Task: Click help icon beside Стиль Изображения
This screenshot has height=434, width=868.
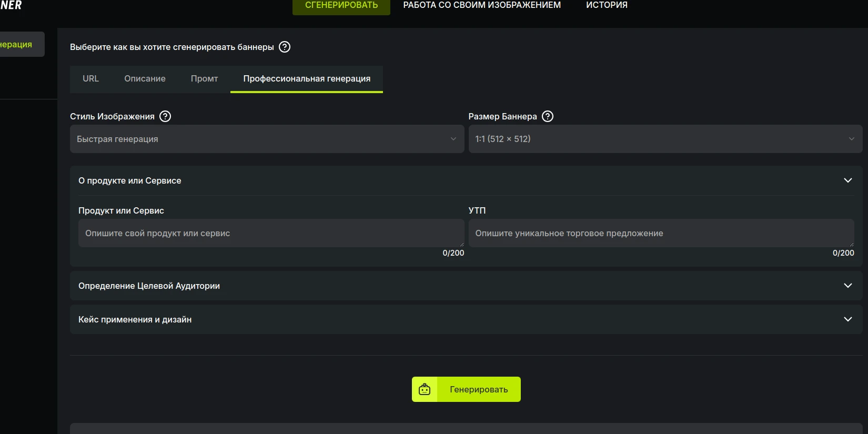Action: click(x=165, y=116)
